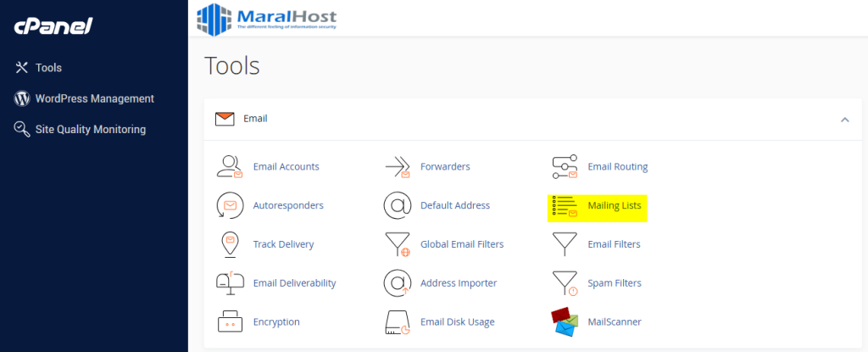The width and height of the screenshot is (868, 352).
Task: Click the Global Email Filters funnel icon
Action: [398, 244]
